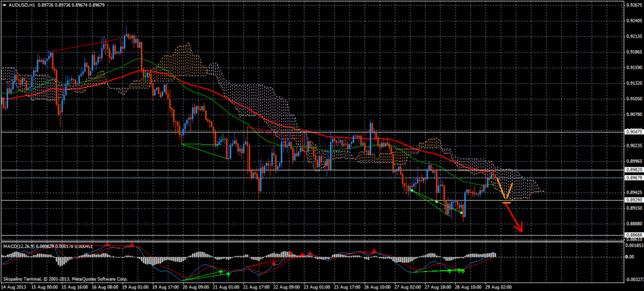Image resolution: width=644 pixels, height=291 pixels.
Task: Click 0.001853 on the MACD scale
Action: coord(633,245)
